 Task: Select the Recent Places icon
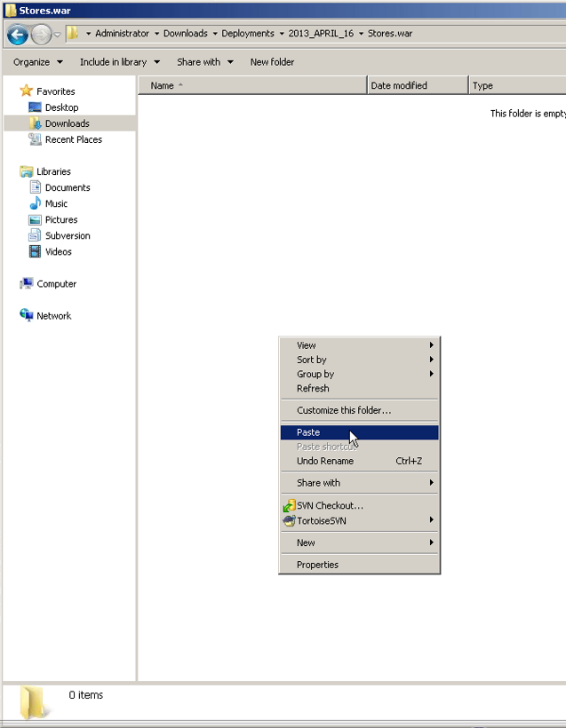(x=36, y=139)
